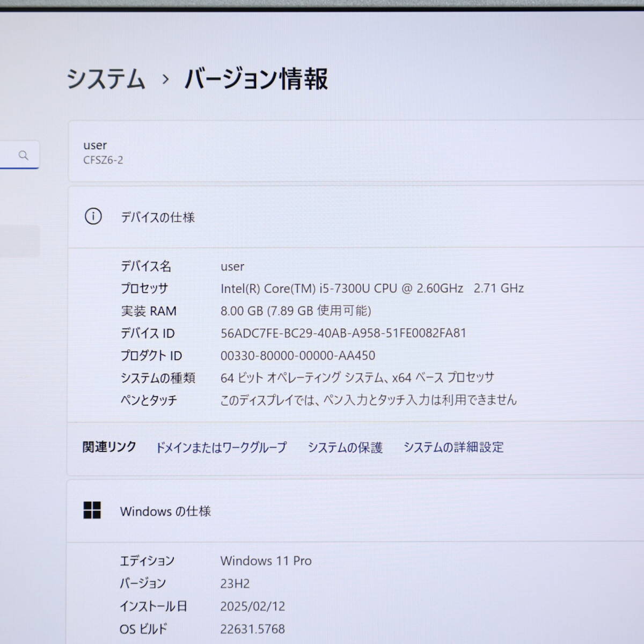Select device ID 56ADC7FE-BC29-40AB-A958-51FE0082FA81
The height and width of the screenshot is (644, 644).
343,333
